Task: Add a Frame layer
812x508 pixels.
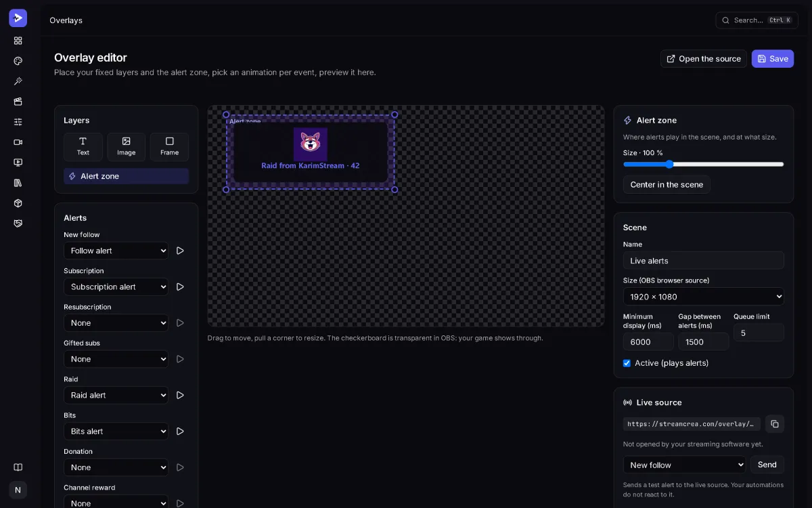Action: click(x=169, y=146)
